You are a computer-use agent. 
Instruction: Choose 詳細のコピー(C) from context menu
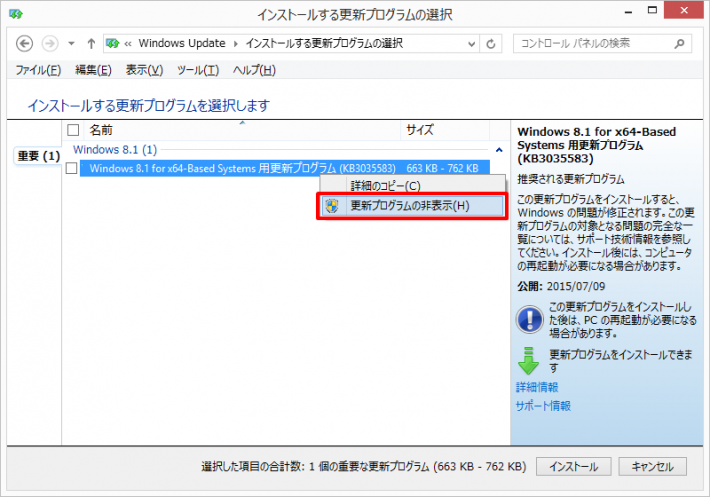pyautogui.click(x=413, y=186)
